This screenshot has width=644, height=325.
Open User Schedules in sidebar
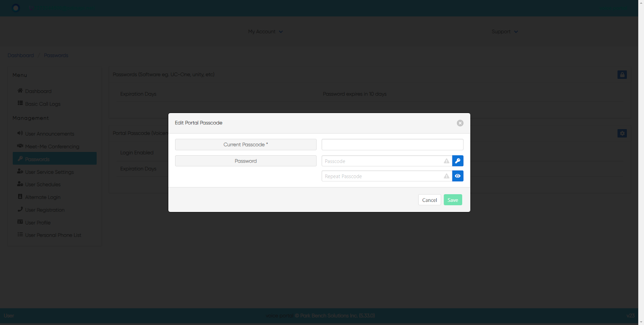pyautogui.click(x=43, y=185)
